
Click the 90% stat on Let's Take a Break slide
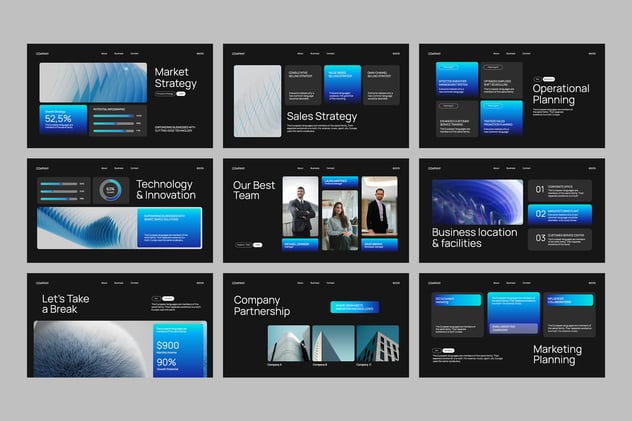(x=167, y=363)
